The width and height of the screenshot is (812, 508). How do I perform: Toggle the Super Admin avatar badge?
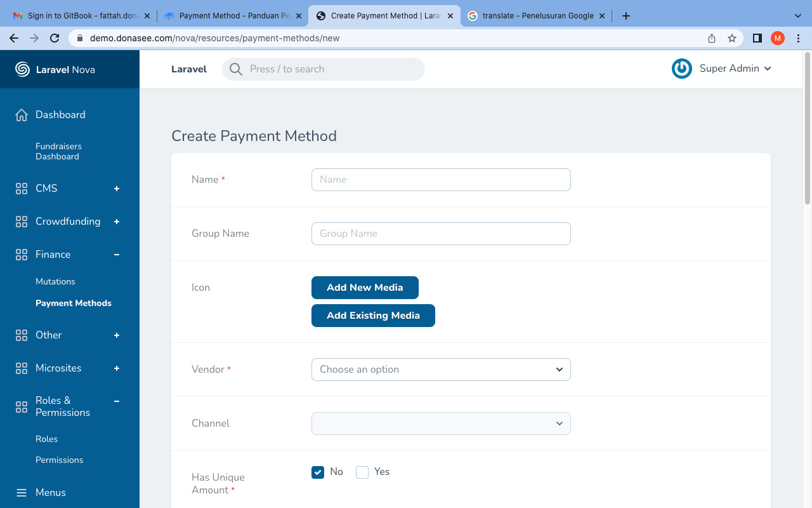(x=681, y=68)
